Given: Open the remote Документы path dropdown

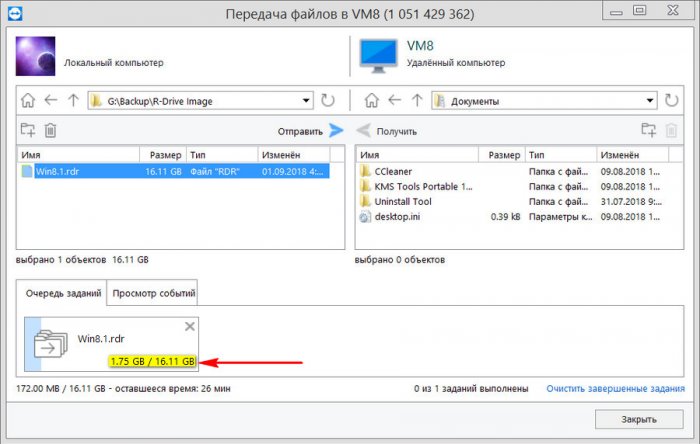Looking at the screenshot, I should (647, 100).
